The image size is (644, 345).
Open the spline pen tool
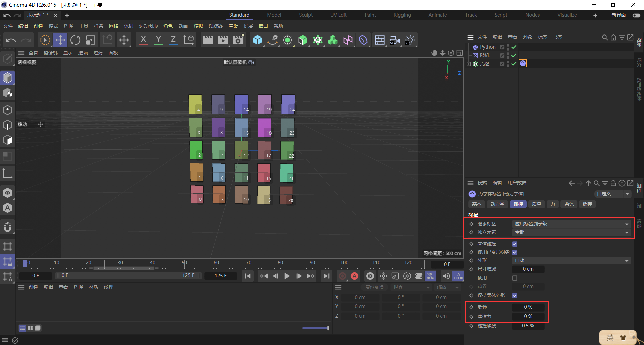click(272, 40)
